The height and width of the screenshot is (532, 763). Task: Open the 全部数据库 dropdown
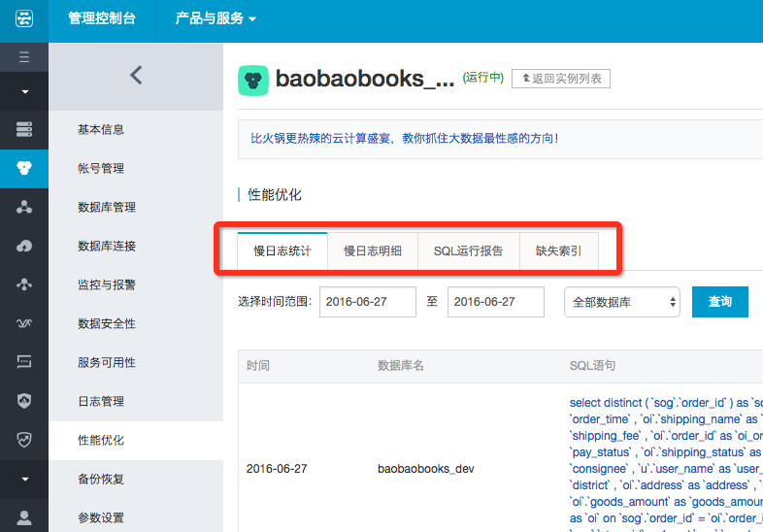coord(622,302)
